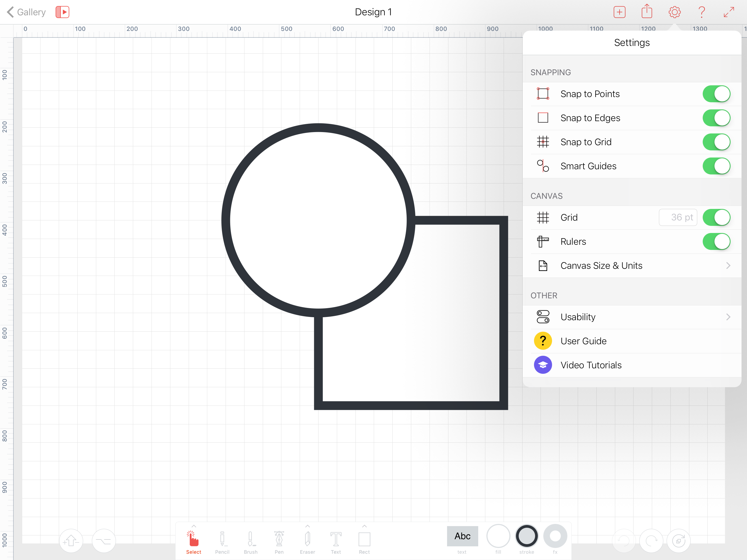This screenshot has height=560, width=747.
Task: Open Video Tutorials entry
Action: 632,365
